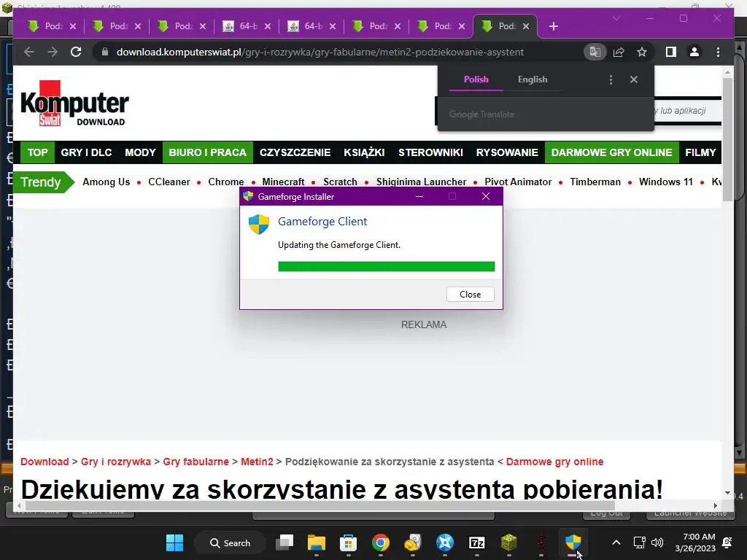Click the Metin2 breadcrumb link
The image size is (747, 560).
(x=257, y=462)
